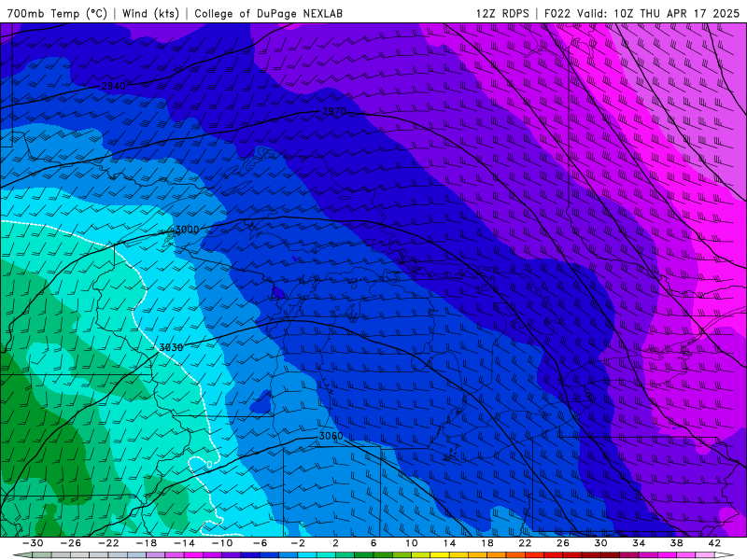Click the 30 value on the color scale
The width and height of the screenshot is (747, 560).
pyautogui.click(x=600, y=543)
